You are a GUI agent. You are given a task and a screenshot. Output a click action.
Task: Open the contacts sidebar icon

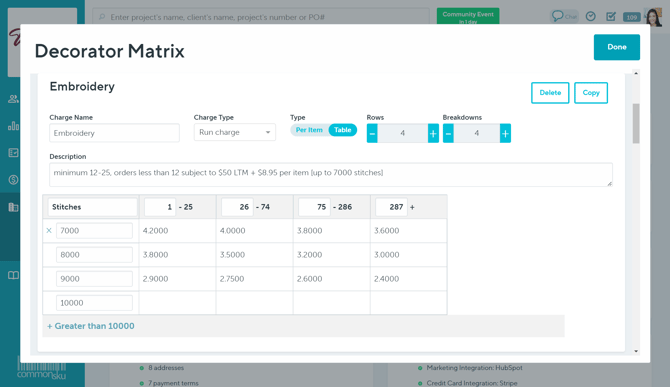pos(13,99)
